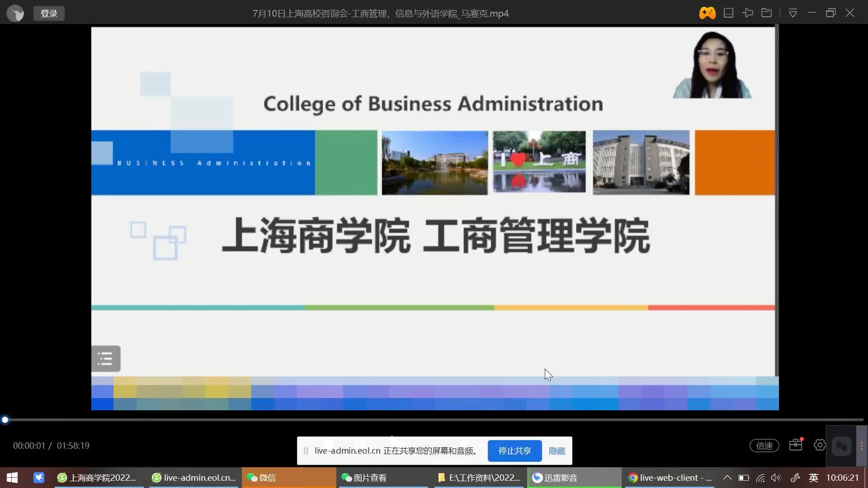
Task: Open the slide list menu icon in video
Action: pyautogui.click(x=106, y=359)
